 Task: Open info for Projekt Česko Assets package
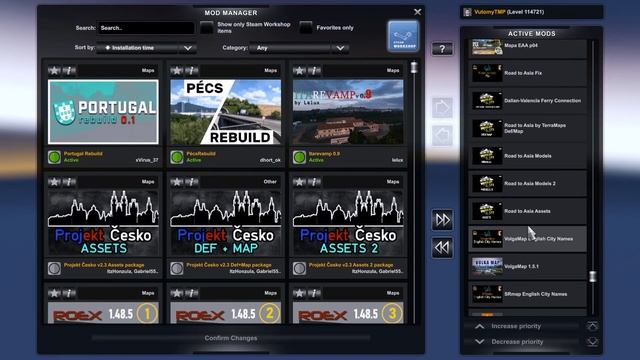69,182
